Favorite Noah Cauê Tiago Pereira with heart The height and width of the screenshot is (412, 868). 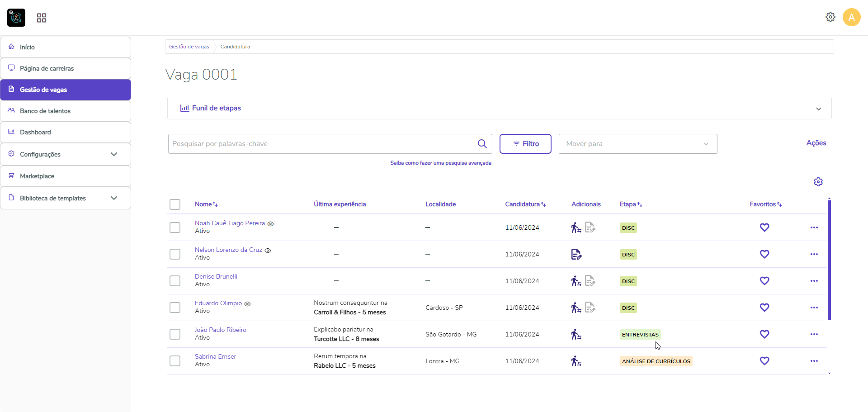click(x=764, y=227)
